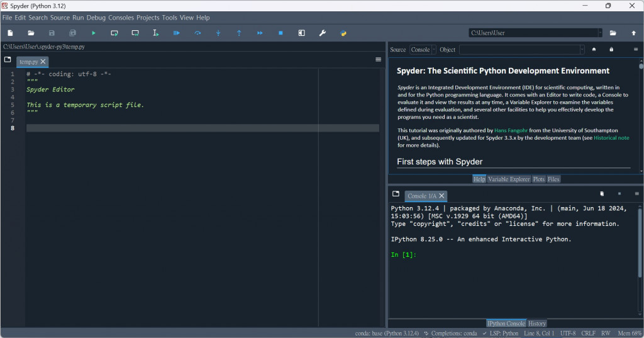Select the Help pane tab

(479, 179)
